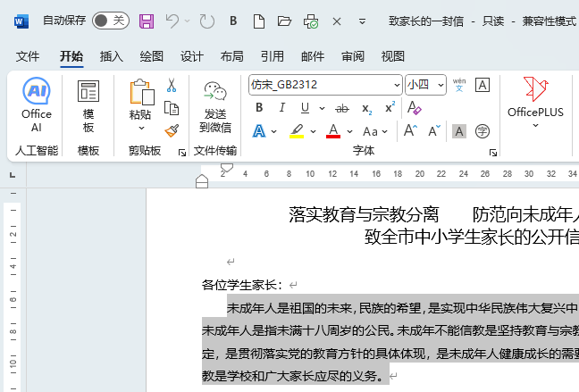
Task: Copy the selected text
Action: (172, 109)
